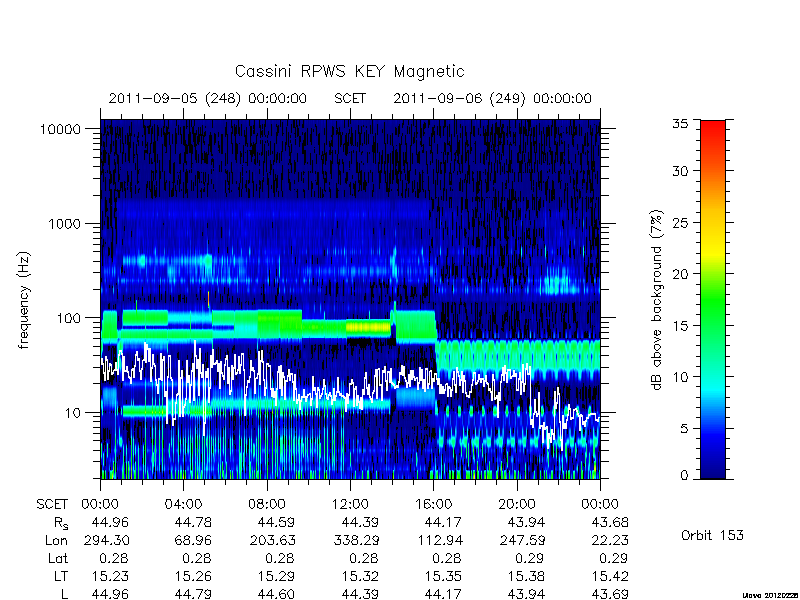Viewport: 800px width, 600px height.
Task: Click the "0" colorbar tick label
Action: [x=684, y=476]
